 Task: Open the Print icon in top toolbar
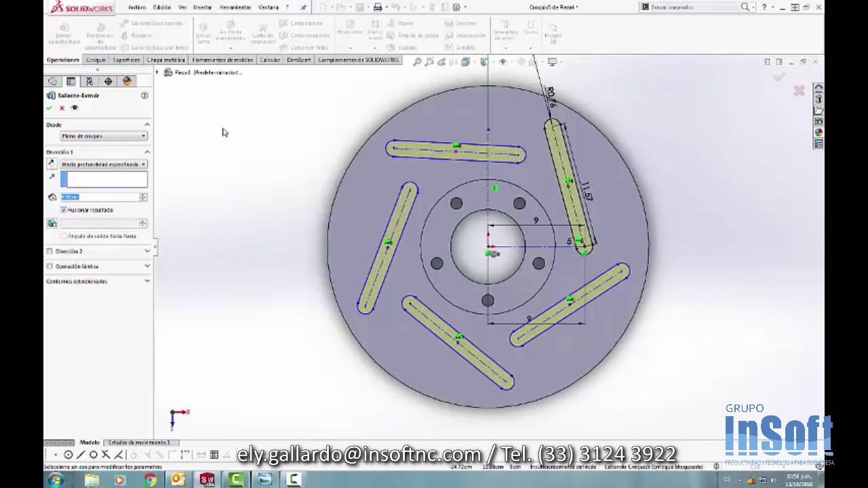point(378,7)
